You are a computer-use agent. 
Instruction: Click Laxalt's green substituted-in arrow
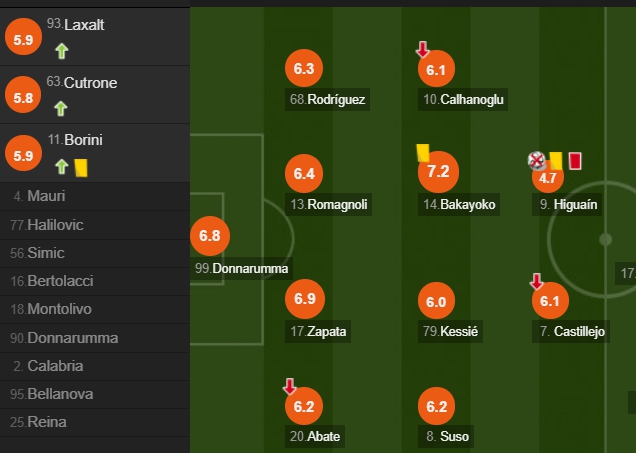62,52
